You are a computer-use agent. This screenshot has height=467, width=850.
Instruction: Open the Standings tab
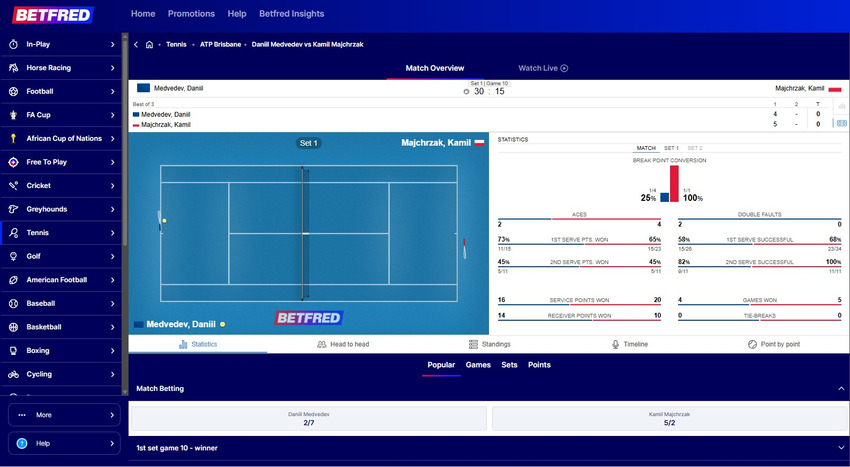click(490, 344)
